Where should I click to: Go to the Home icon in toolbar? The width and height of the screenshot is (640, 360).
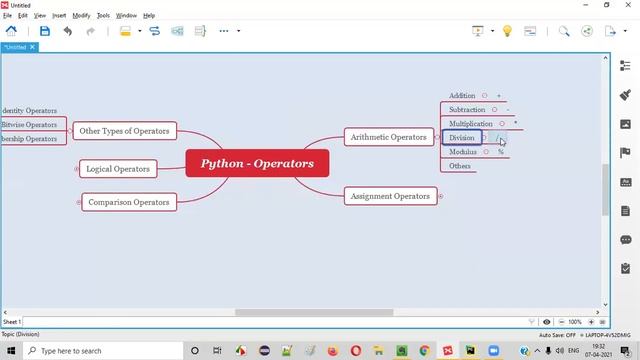click(11, 31)
